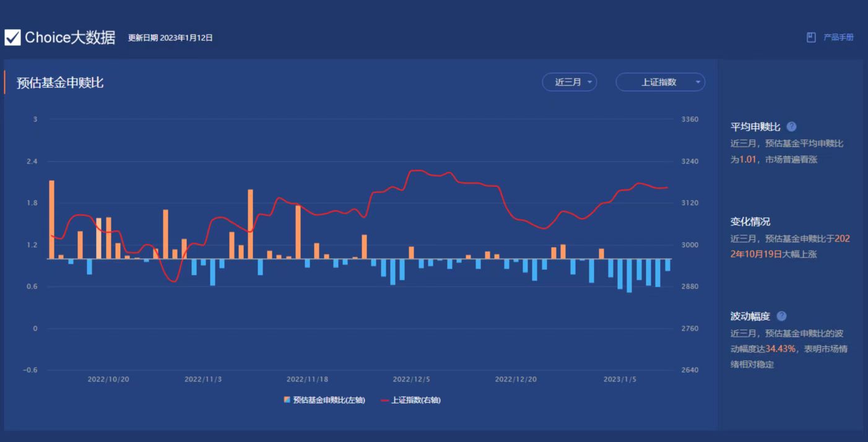Click the left axis label -0.6
Screen dimensions: 868x442
pos(30,370)
